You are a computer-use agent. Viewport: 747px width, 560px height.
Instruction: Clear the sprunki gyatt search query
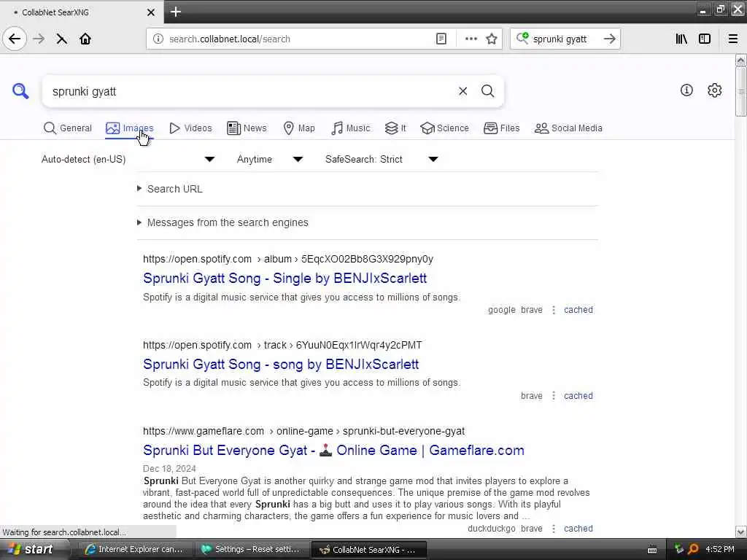point(462,91)
